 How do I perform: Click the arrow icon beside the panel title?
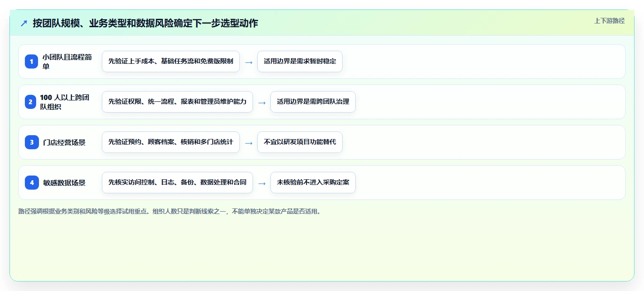(24, 23)
